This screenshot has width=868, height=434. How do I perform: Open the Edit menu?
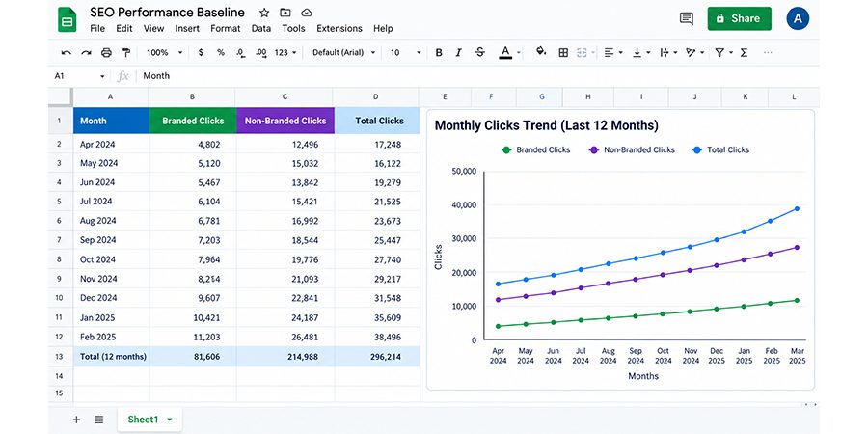click(x=124, y=28)
